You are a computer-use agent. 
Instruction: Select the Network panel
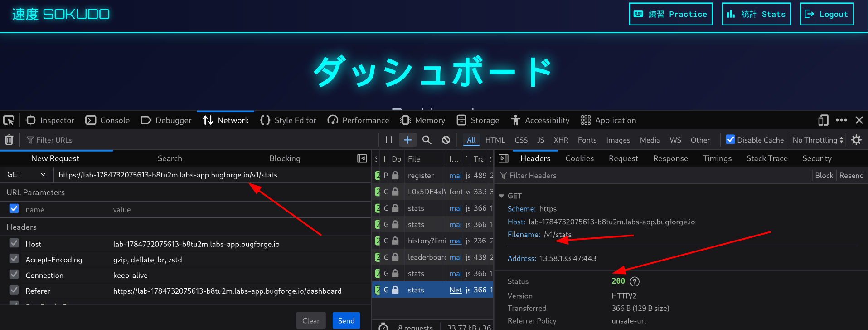pos(225,120)
